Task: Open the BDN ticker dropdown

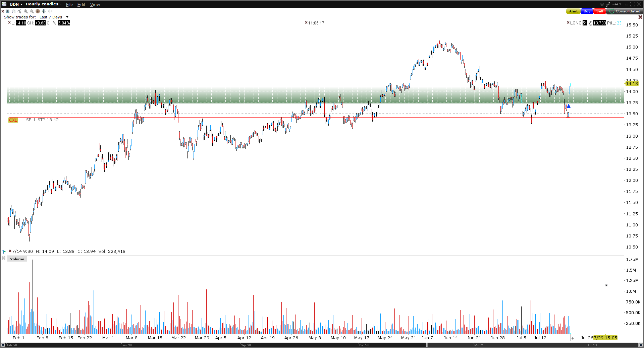Action: coord(16,4)
